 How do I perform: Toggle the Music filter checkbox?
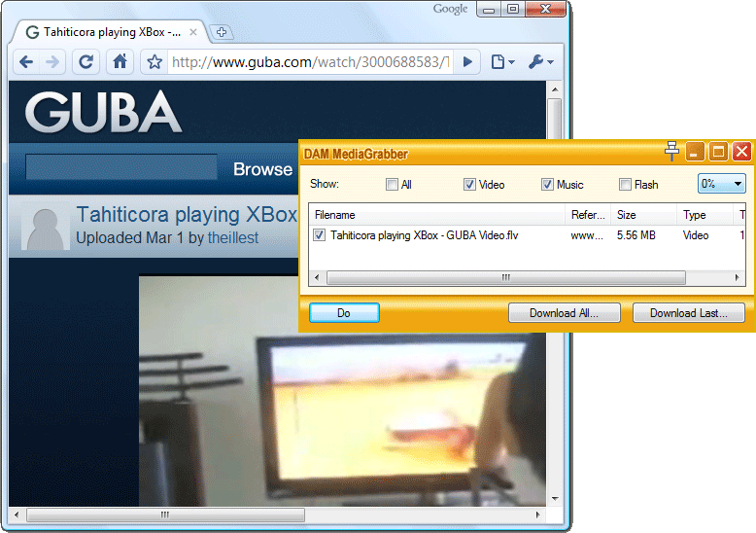click(547, 185)
